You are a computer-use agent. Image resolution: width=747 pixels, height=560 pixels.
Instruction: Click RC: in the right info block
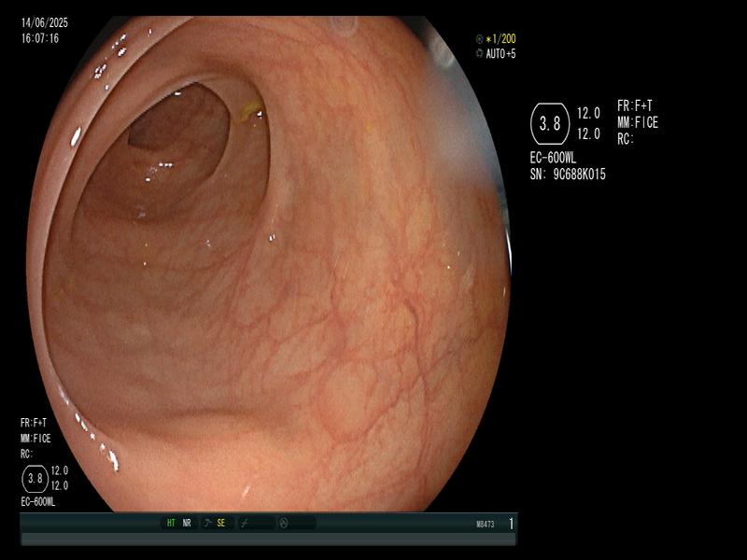coord(626,139)
